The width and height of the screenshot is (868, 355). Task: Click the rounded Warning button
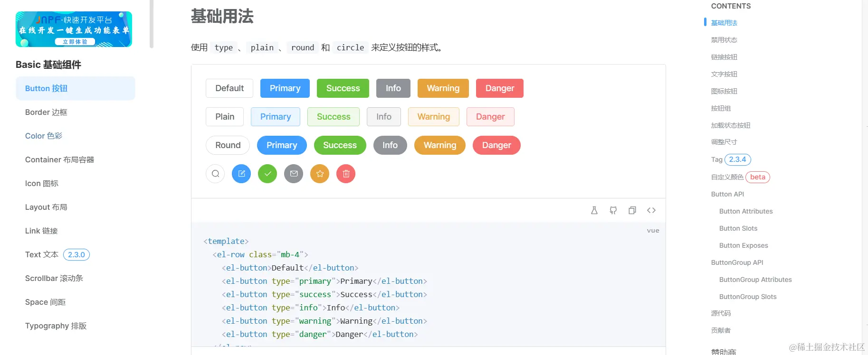click(440, 145)
